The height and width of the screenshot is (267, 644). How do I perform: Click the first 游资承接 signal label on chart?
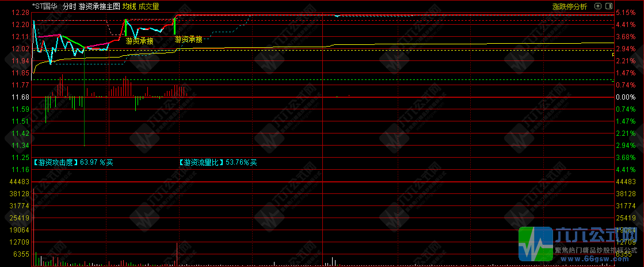pyautogui.click(x=140, y=41)
